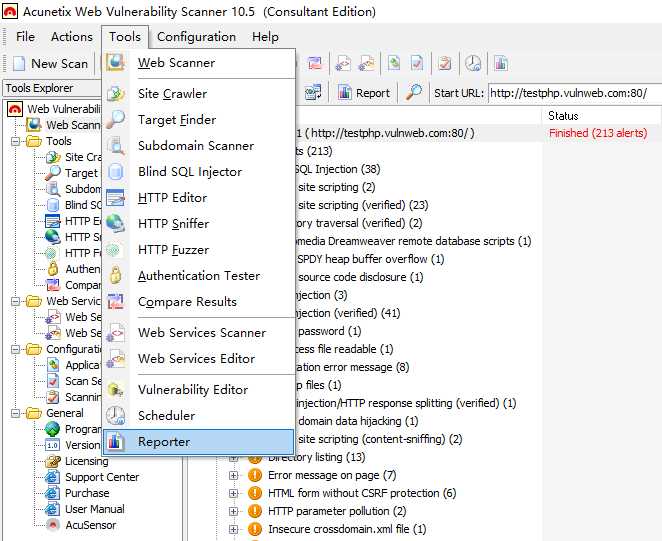Choose Compare Results from the Tools menu

pyautogui.click(x=198, y=302)
